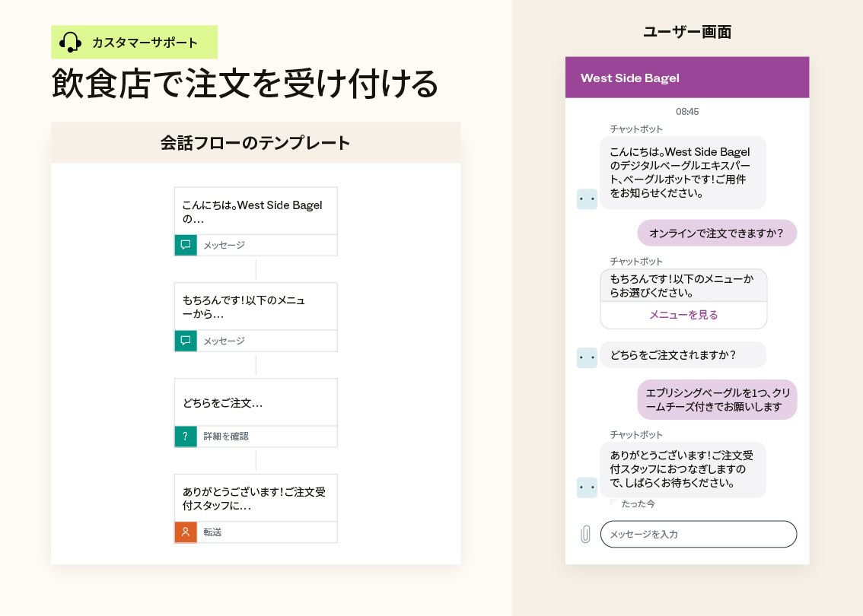Focus the メッセージを入力 text field

(x=698, y=534)
